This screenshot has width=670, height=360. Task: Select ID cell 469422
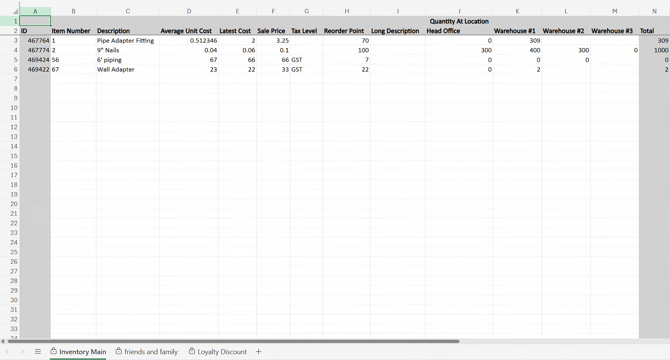pyautogui.click(x=35, y=69)
